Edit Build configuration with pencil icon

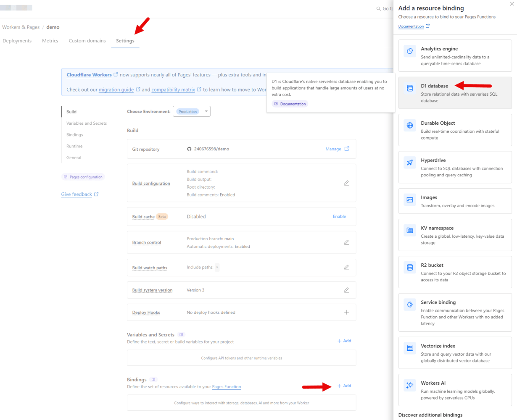[346, 183]
